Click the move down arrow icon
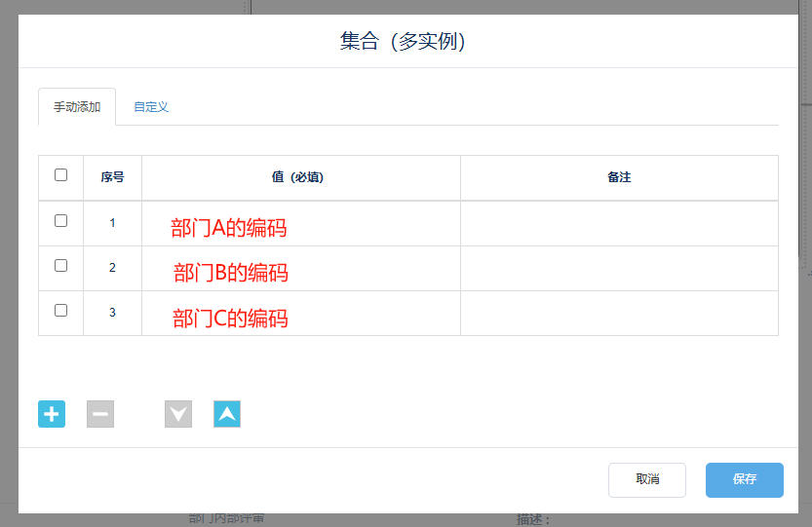The image size is (812, 527). [178, 414]
